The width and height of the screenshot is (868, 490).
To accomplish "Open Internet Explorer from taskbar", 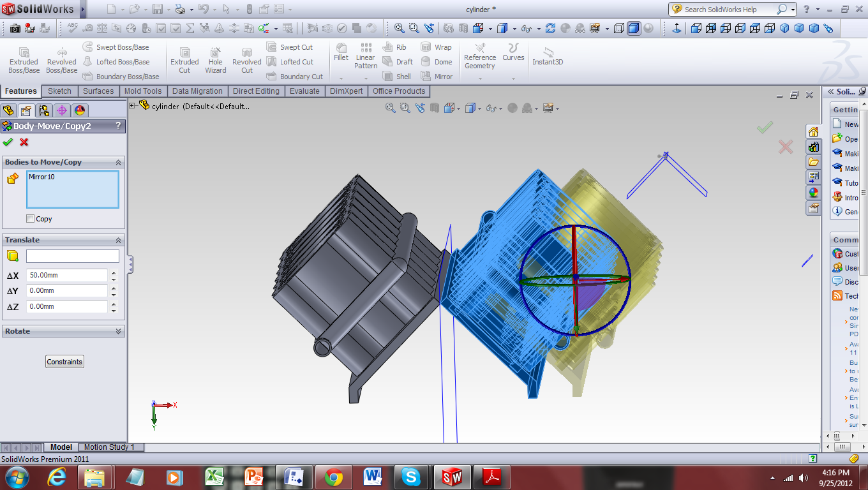I will tap(57, 477).
